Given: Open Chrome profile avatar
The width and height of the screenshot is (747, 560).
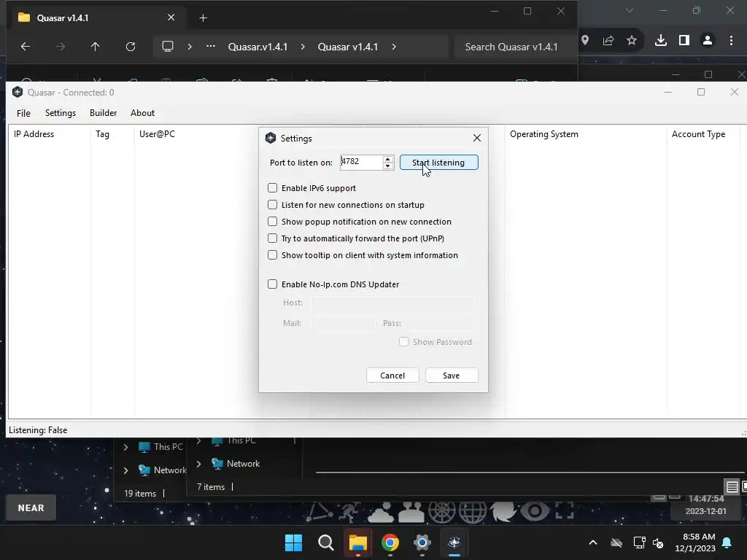Looking at the screenshot, I should pyautogui.click(x=708, y=41).
